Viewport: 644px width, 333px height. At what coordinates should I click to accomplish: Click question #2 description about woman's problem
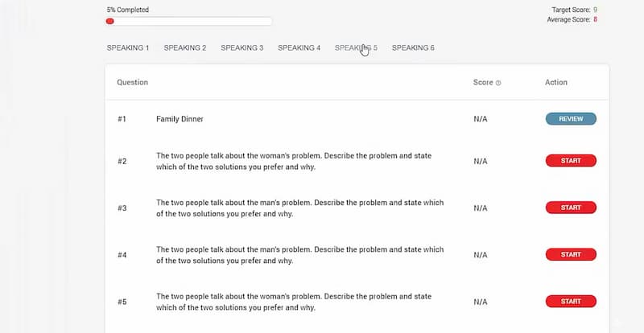coord(294,162)
